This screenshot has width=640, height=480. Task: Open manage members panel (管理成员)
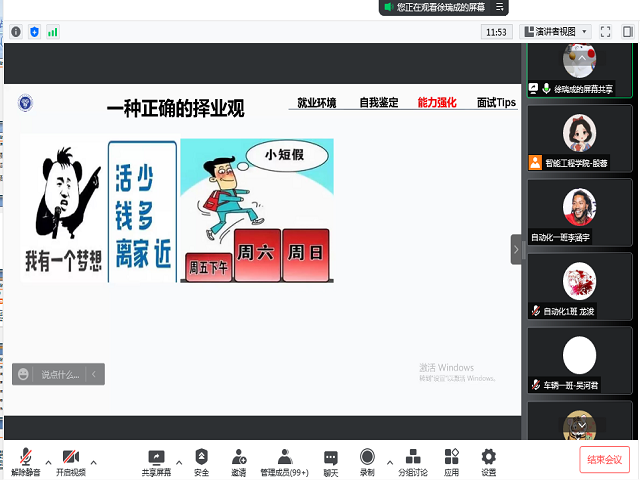point(285,459)
